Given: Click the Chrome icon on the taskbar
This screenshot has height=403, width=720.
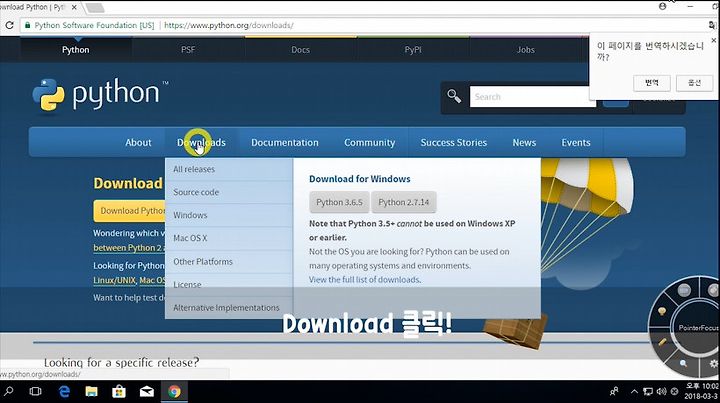Looking at the screenshot, I should pos(174,391).
